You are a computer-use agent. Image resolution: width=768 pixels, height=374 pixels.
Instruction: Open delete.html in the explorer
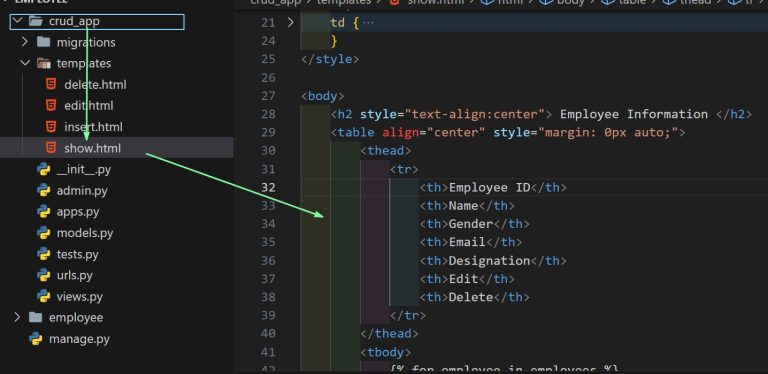[x=95, y=85]
